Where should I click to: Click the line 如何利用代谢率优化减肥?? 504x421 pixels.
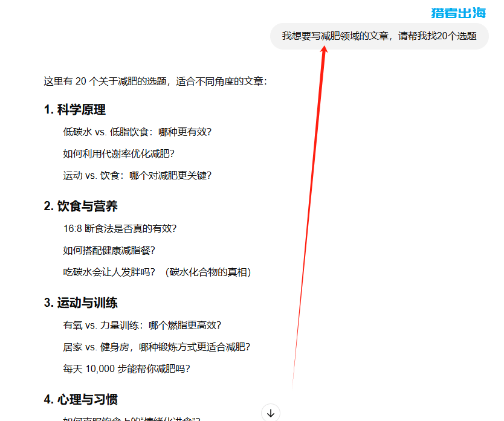coord(118,153)
